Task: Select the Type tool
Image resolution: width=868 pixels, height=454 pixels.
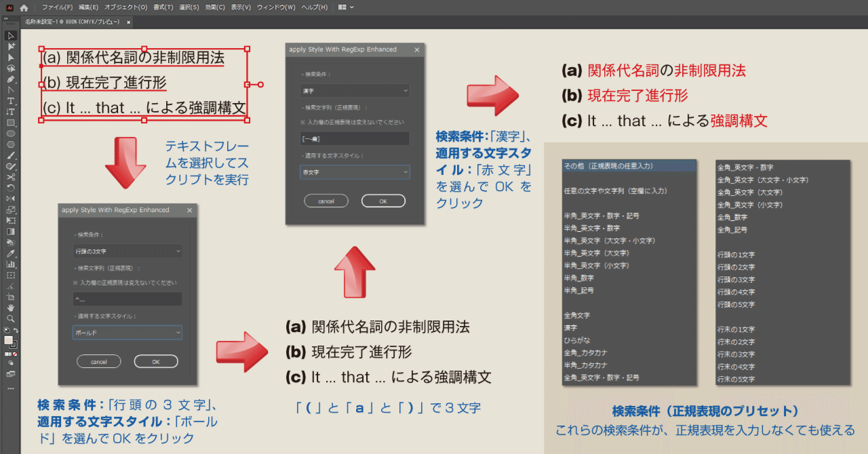Action: coord(9,100)
